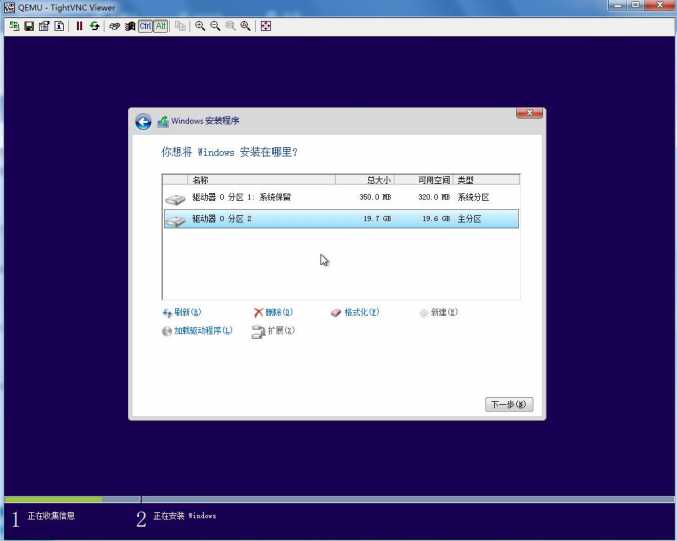Minimize the TightVNC Viewer window
Screen dimensions: 677x541
click(617, 5)
